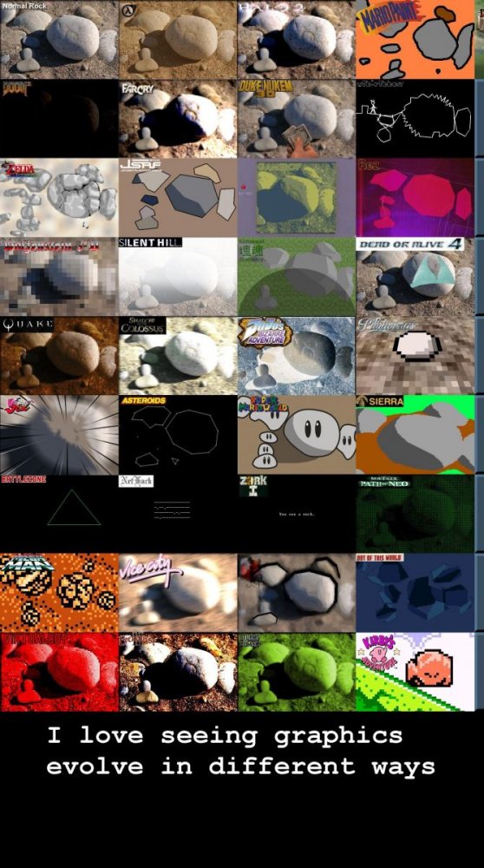Select the Mega Man orange 8-bit rocks
Viewport: 484px width, 868px height.
click(x=59, y=593)
